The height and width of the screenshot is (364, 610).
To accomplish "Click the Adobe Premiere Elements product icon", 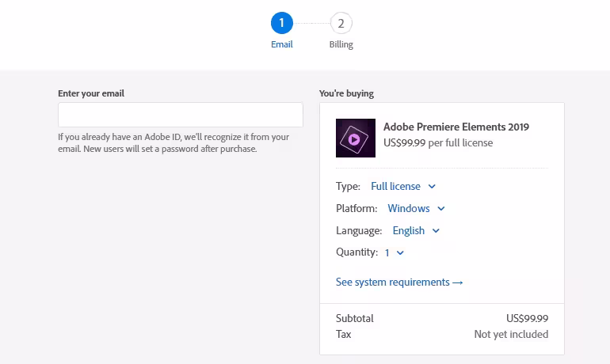I will tap(356, 138).
